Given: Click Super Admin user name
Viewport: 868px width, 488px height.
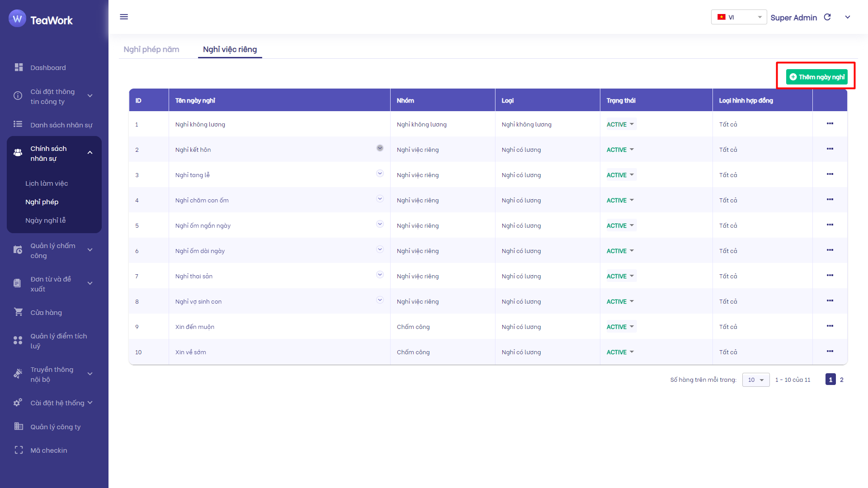Looking at the screenshot, I should 794,18.
